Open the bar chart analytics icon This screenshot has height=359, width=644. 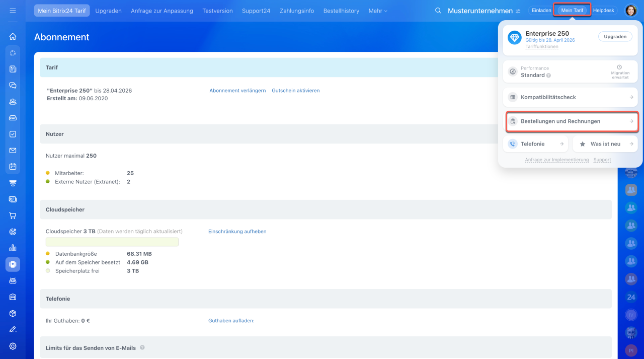(x=13, y=248)
